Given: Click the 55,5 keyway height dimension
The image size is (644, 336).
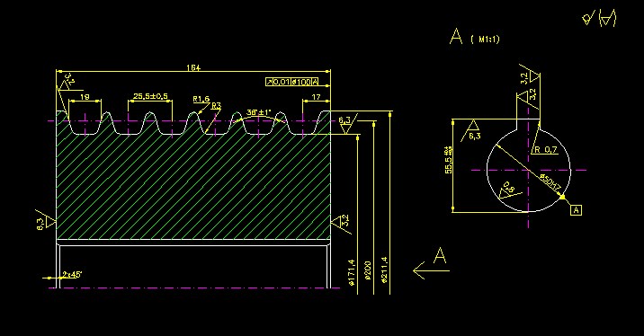Looking at the screenshot, I should 449,160.
